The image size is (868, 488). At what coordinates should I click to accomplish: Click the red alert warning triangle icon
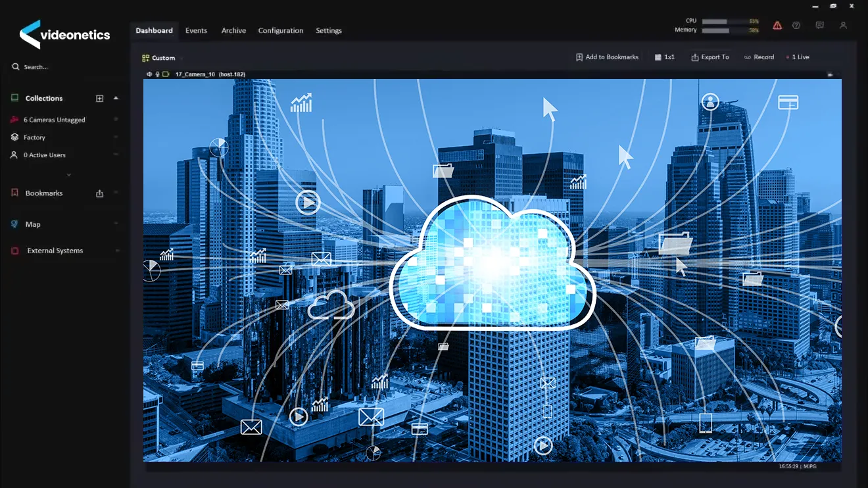777,26
